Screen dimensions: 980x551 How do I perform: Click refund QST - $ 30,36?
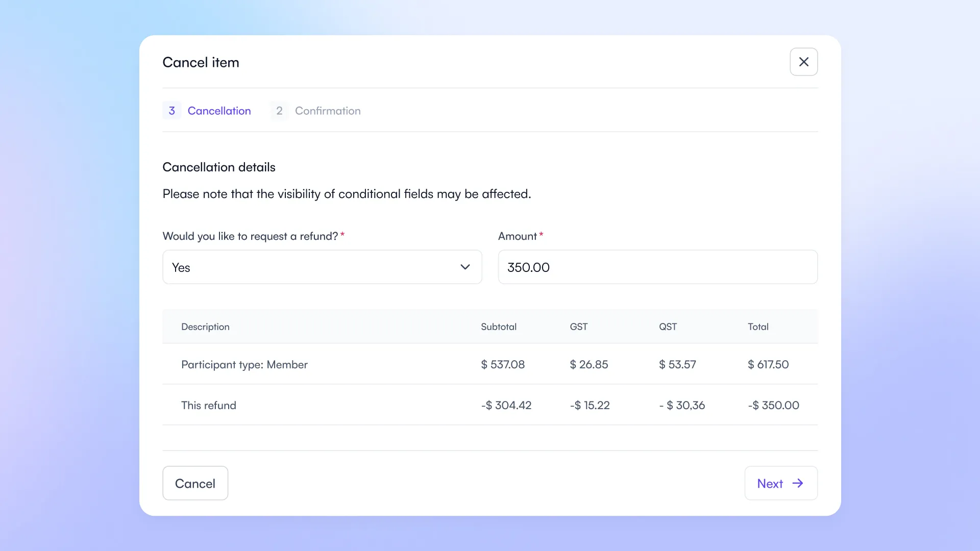(x=682, y=405)
